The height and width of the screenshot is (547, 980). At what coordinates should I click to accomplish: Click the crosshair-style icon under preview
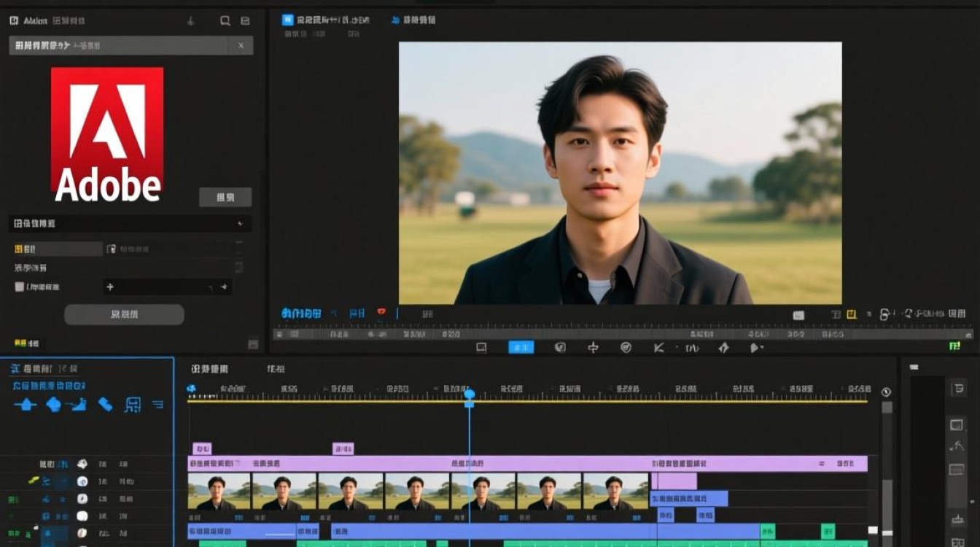593,348
